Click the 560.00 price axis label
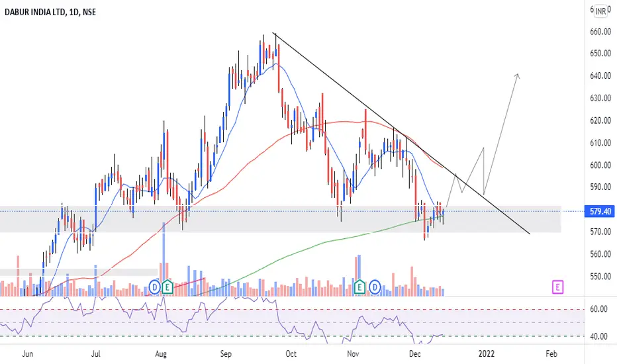 600,254
